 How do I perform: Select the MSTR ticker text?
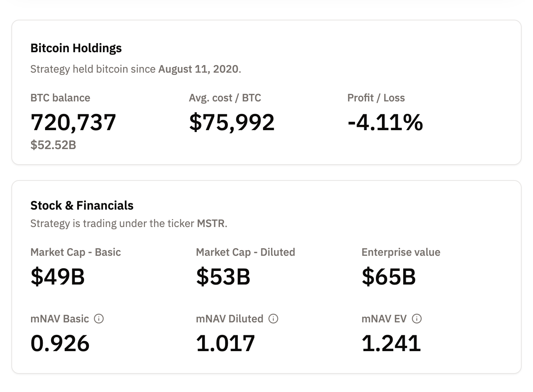tap(211, 223)
